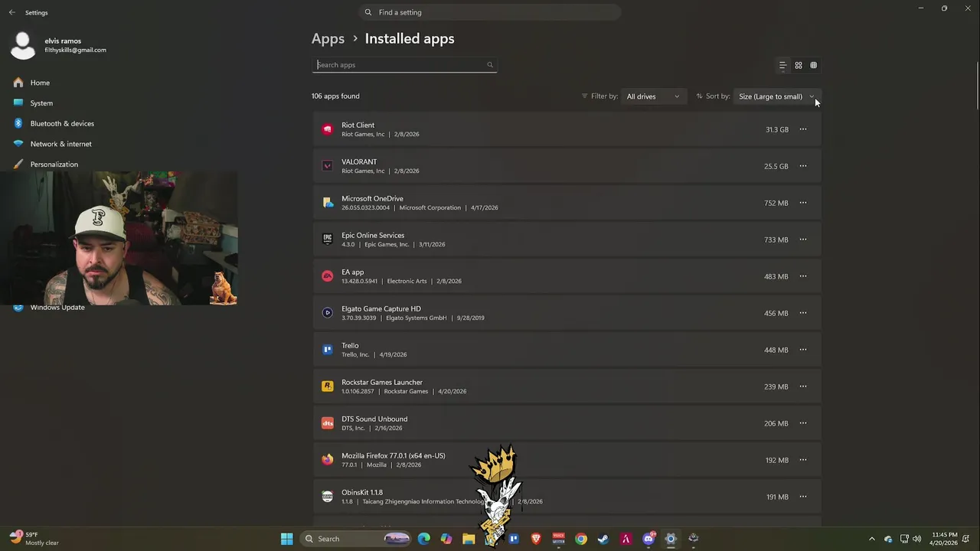This screenshot has width=980, height=551.
Task: Open options menu for Trello
Action: coord(803,350)
